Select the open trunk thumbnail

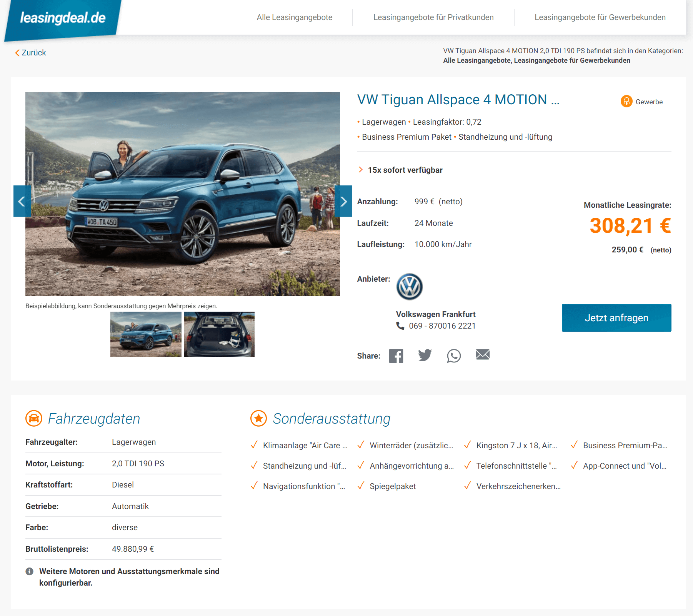[x=219, y=334]
